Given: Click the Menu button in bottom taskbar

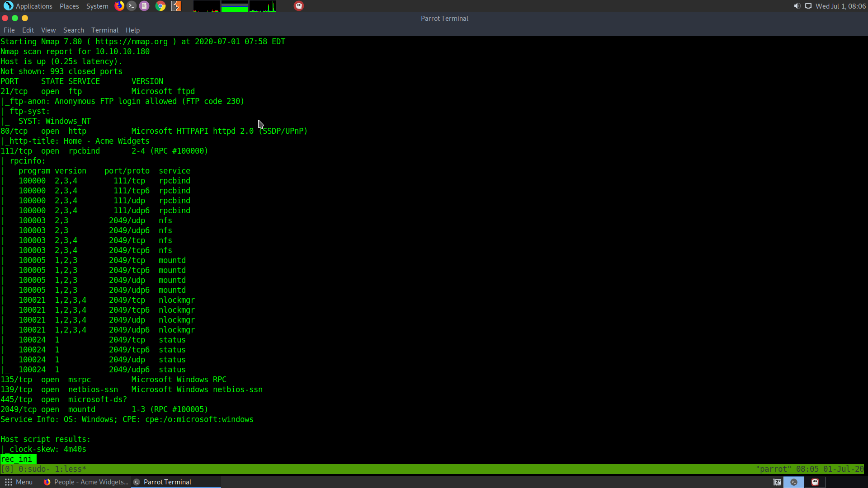Looking at the screenshot, I should pos(19,482).
